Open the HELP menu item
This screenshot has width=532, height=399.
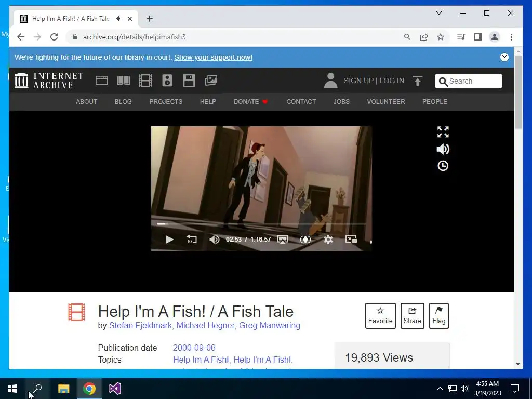208,102
